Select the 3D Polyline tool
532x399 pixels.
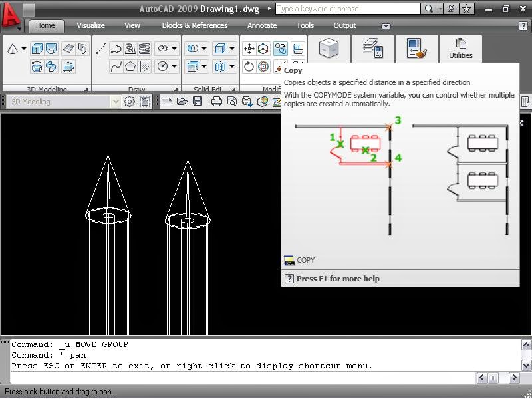tap(130, 49)
